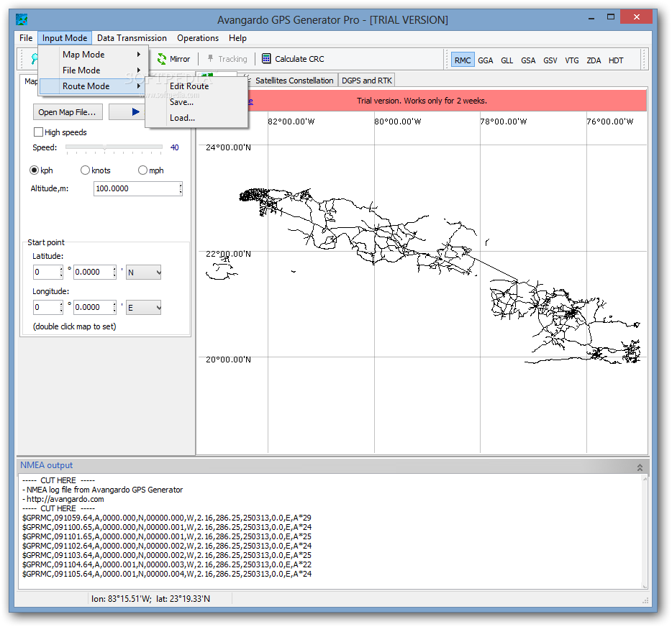The image size is (672, 627).
Task: Click the Mirror toolbar button label
Action: coord(180,59)
